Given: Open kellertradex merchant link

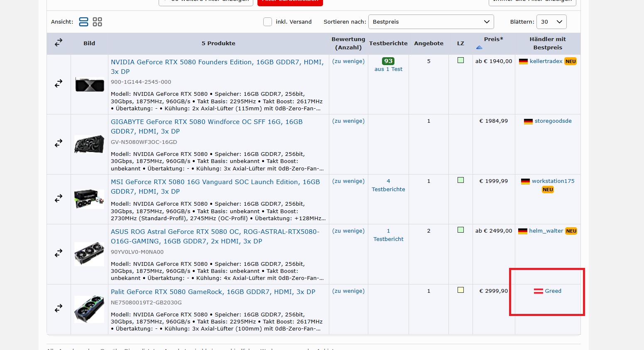Looking at the screenshot, I should click(x=546, y=61).
